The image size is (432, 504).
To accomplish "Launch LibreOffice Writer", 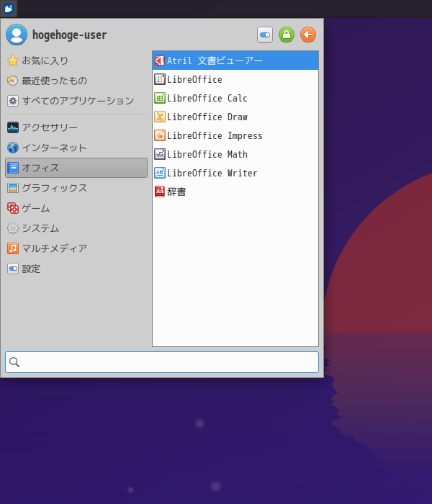I will point(235,173).
